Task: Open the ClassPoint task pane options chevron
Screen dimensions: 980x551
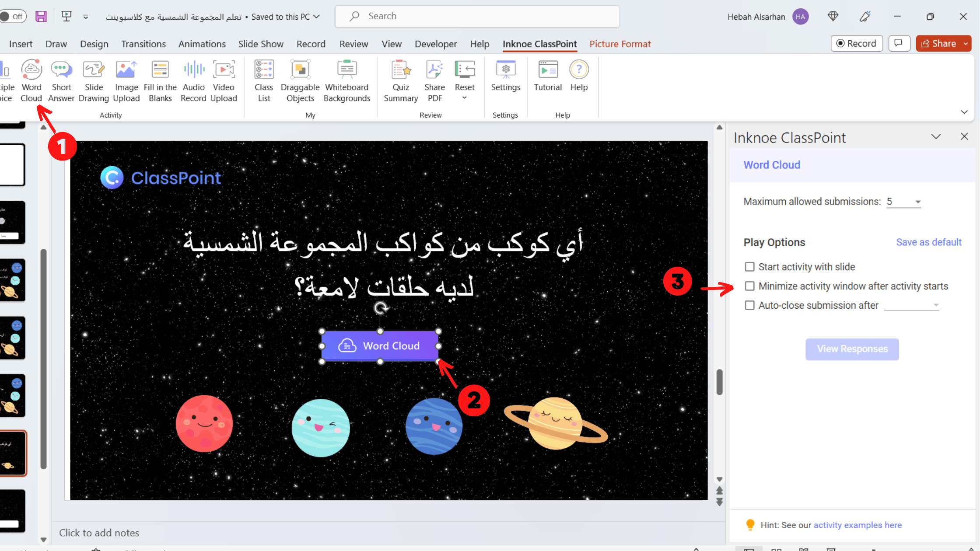Action: (x=936, y=136)
